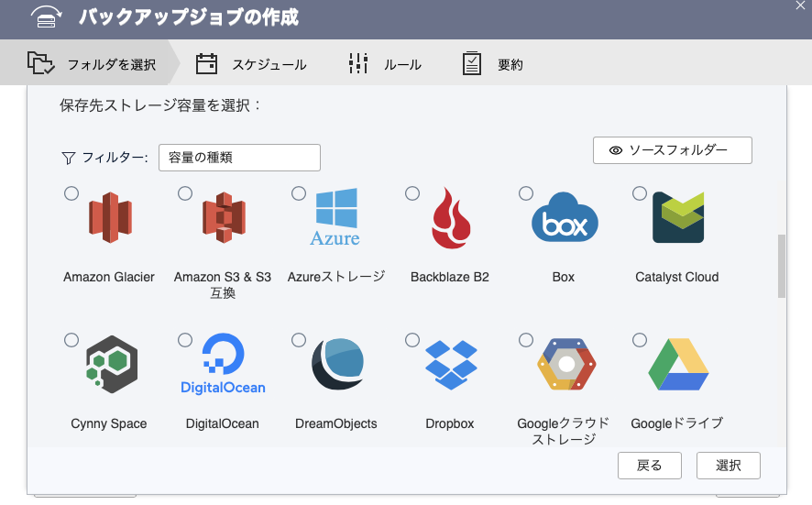Image resolution: width=812 pixels, height=505 pixels.
Task: Click the Backblaze B2 label
Action: pyautogui.click(x=449, y=277)
